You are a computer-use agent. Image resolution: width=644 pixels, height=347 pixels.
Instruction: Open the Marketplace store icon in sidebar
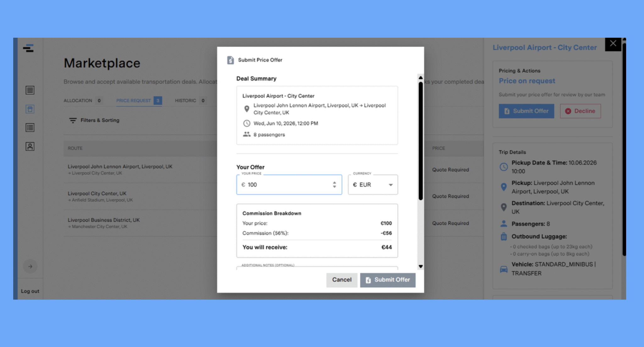click(x=30, y=109)
